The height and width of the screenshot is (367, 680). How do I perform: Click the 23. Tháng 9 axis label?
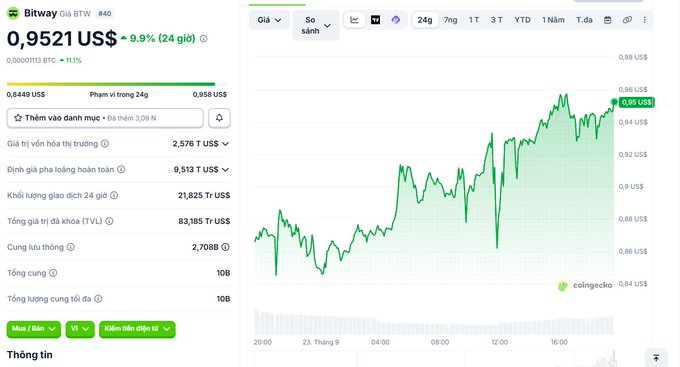[x=321, y=342]
